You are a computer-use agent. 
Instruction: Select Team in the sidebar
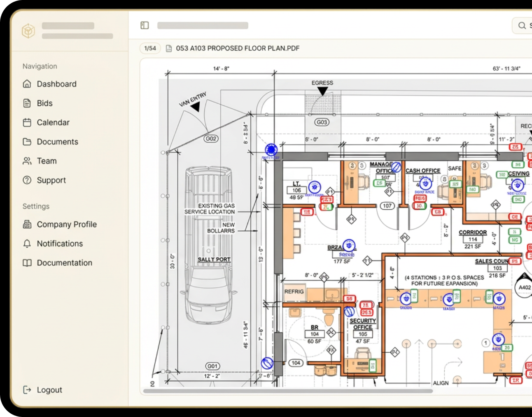click(x=47, y=161)
